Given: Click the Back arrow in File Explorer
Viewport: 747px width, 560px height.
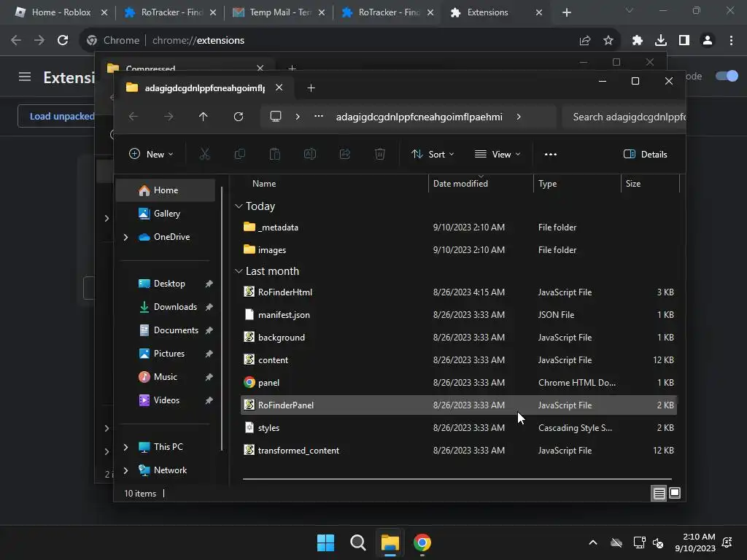Looking at the screenshot, I should [x=133, y=117].
